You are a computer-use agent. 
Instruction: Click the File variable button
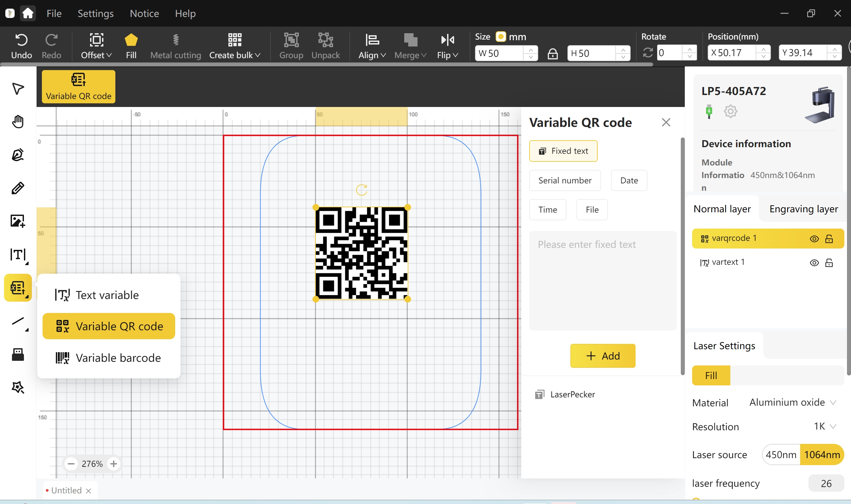pos(592,210)
